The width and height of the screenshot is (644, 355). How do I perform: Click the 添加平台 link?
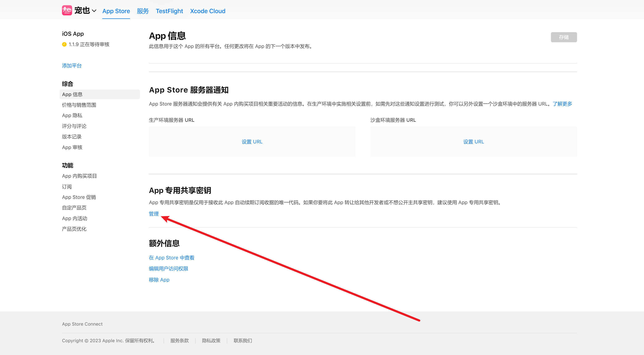tap(72, 66)
